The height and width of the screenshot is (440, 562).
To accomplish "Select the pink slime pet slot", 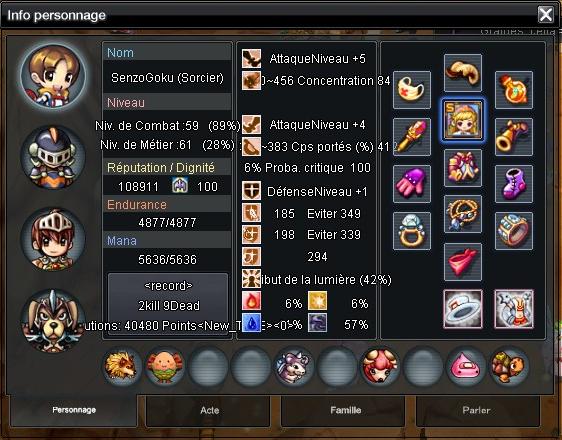I will tap(465, 366).
